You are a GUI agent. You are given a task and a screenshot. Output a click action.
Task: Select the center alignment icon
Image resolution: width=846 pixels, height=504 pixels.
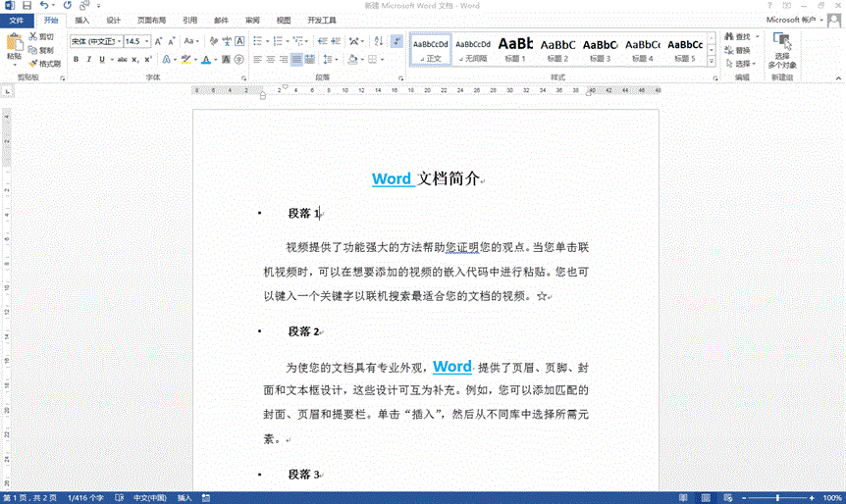(x=270, y=60)
